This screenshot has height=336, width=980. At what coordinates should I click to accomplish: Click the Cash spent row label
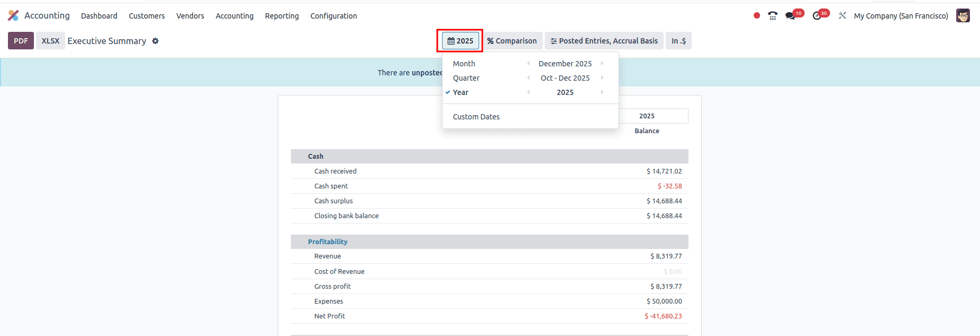click(x=331, y=186)
